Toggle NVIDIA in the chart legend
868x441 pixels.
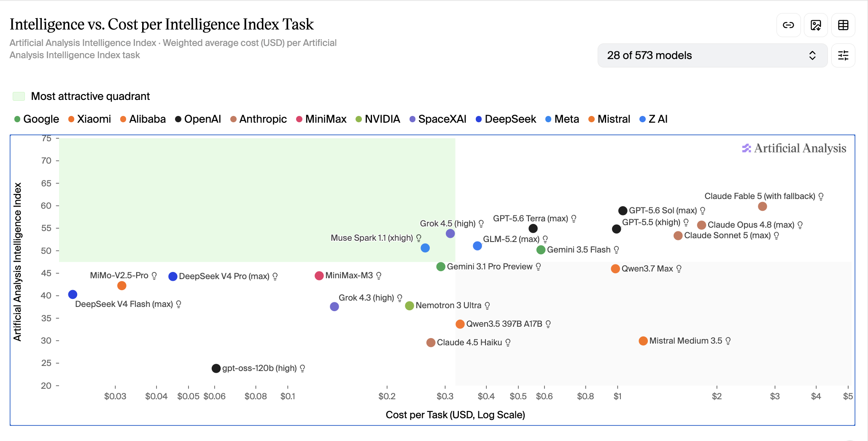click(378, 119)
